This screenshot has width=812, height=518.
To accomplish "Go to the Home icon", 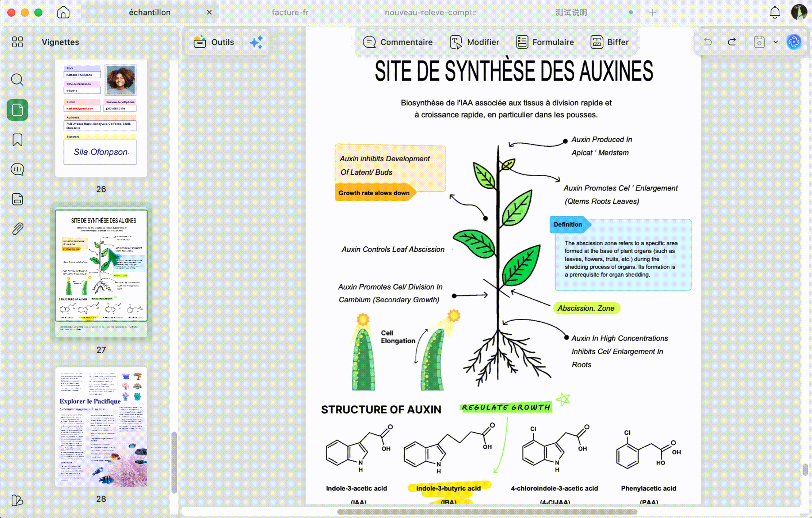I will click(63, 12).
